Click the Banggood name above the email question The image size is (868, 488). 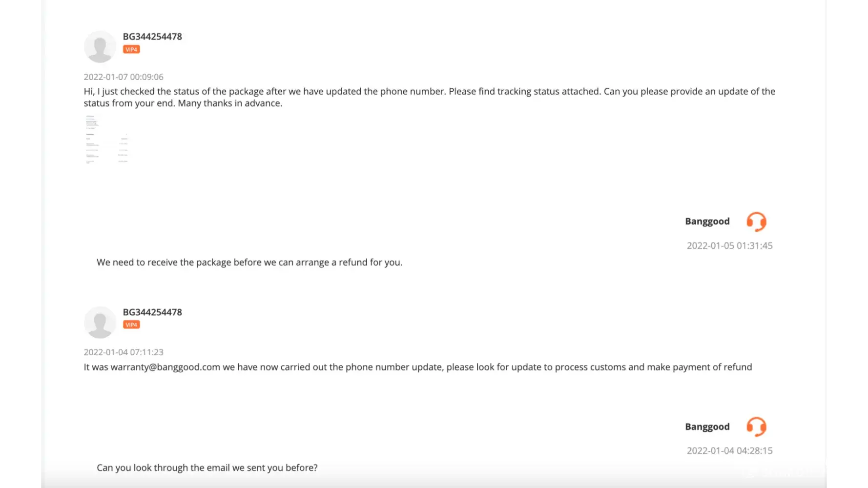pyautogui.click(x=707, y=427)
